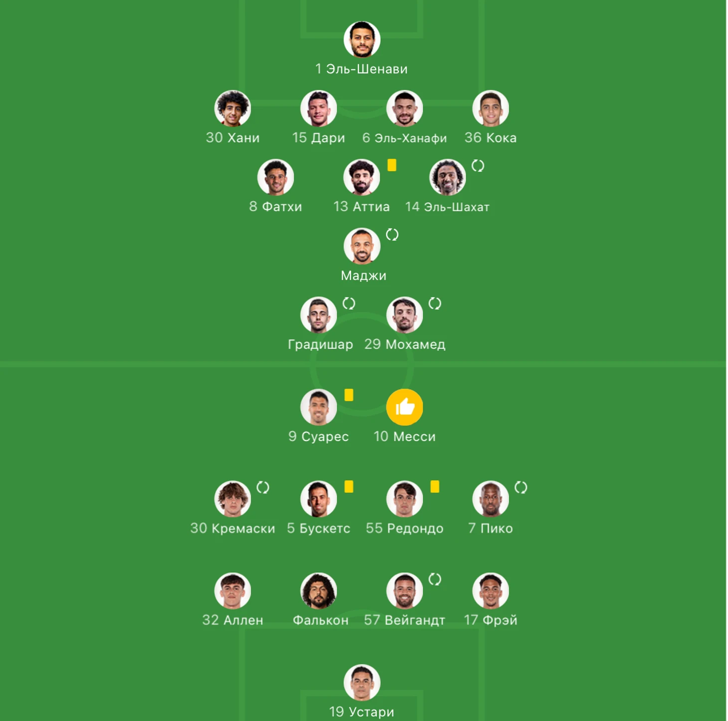Open goalkeeper Эль-Шенави's player photo

pyautogui.click(x=362, y=39)
